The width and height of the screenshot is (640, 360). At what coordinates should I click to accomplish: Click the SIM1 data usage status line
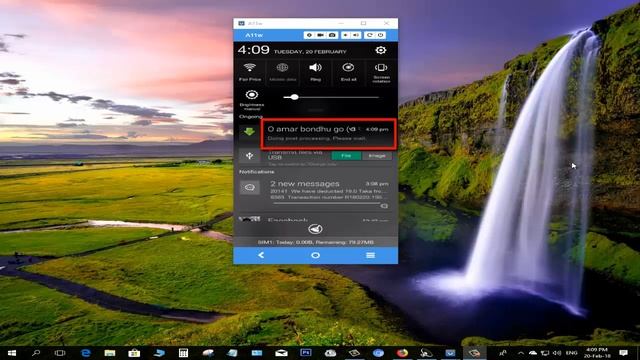click(x=316, y=242)
